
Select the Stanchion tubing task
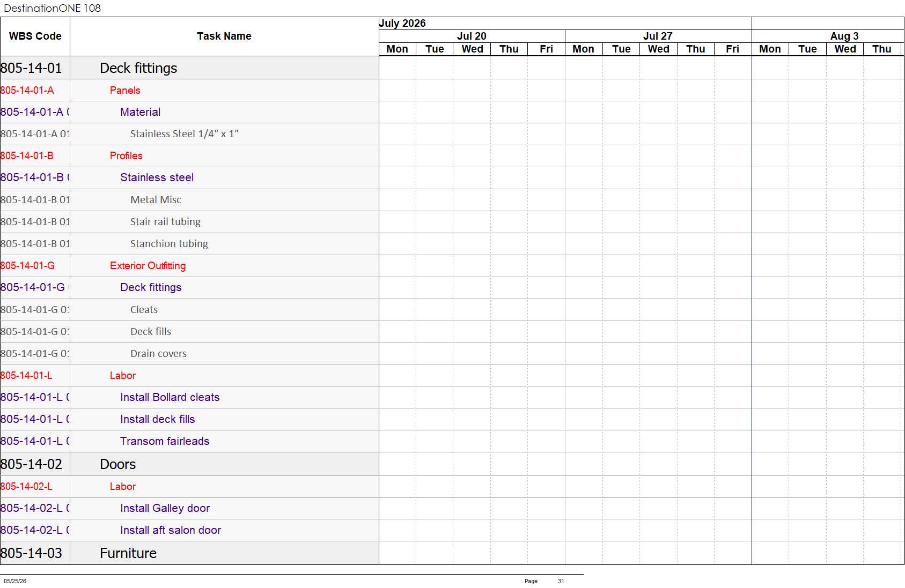pos(169,244)
